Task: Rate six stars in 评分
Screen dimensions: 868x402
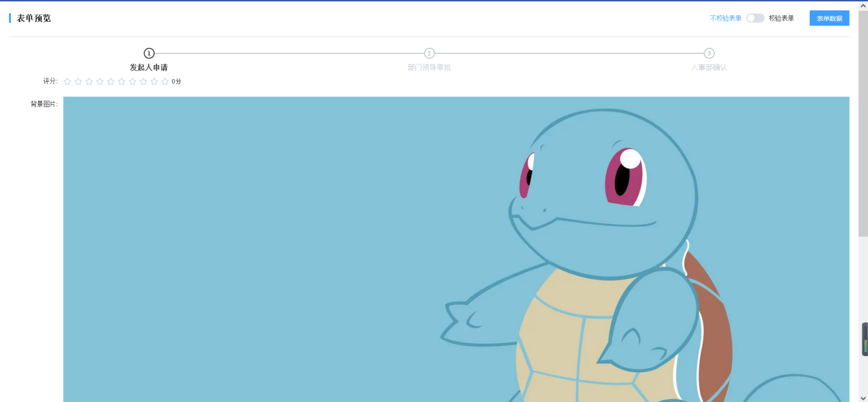Action: [x=122, y=81]
